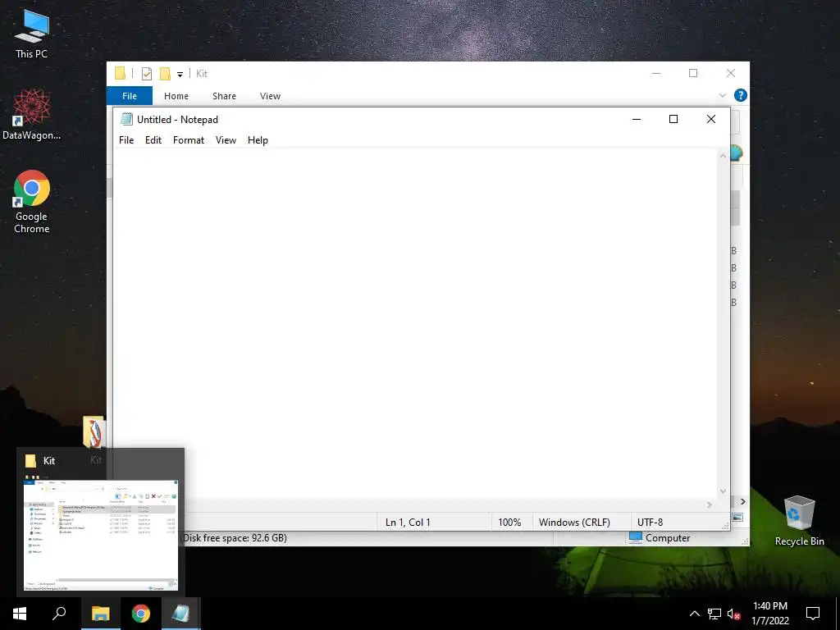Open the Windows Start menu
The height and width of the screenshot is (630, 840).
20,614
